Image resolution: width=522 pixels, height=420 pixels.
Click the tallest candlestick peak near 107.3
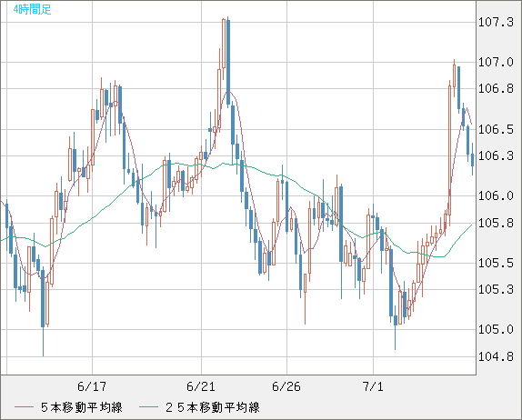[x=227, y=62]
